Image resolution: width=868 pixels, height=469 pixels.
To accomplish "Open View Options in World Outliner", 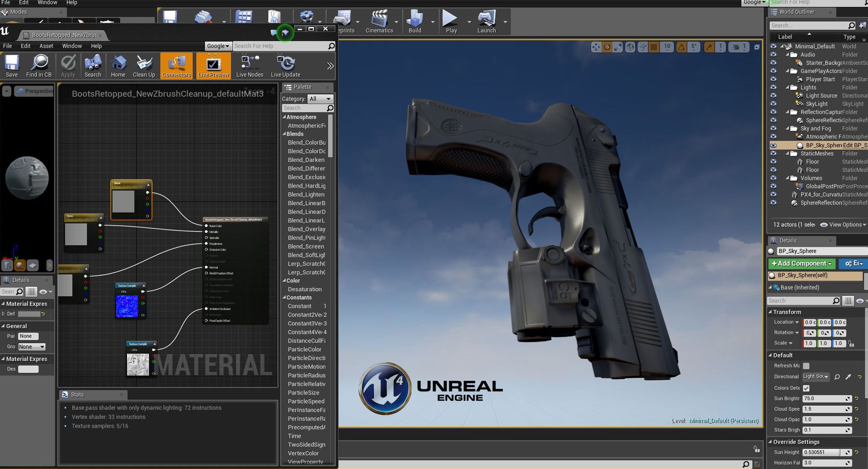I will pos(843,225).
